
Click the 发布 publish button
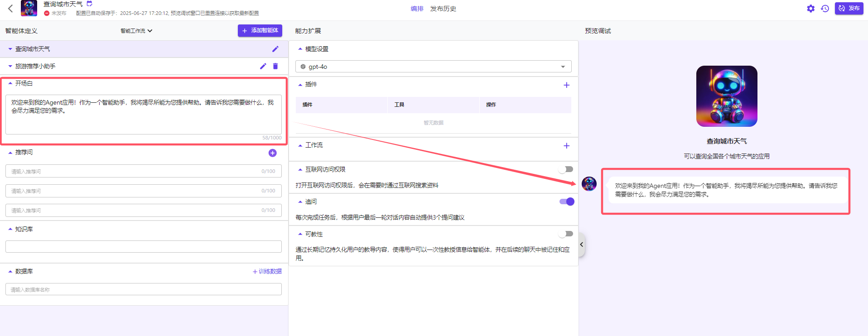pos(849,8)
